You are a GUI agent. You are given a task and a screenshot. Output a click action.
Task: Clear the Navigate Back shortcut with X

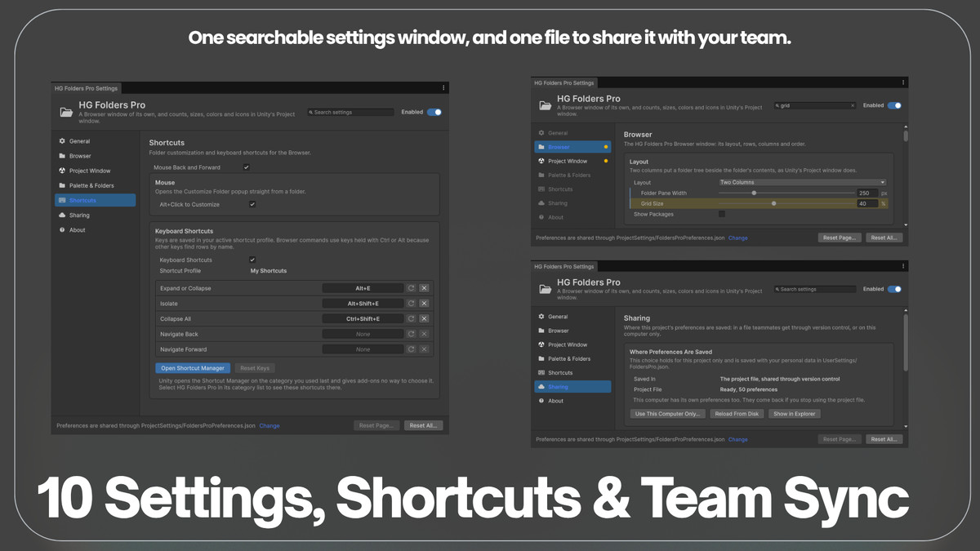424,334
